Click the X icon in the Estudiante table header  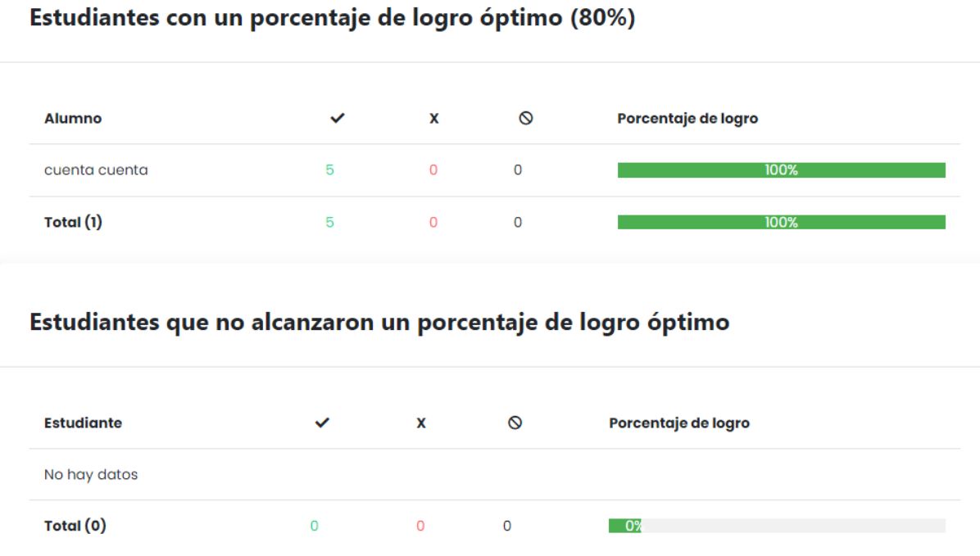point(421,423)
